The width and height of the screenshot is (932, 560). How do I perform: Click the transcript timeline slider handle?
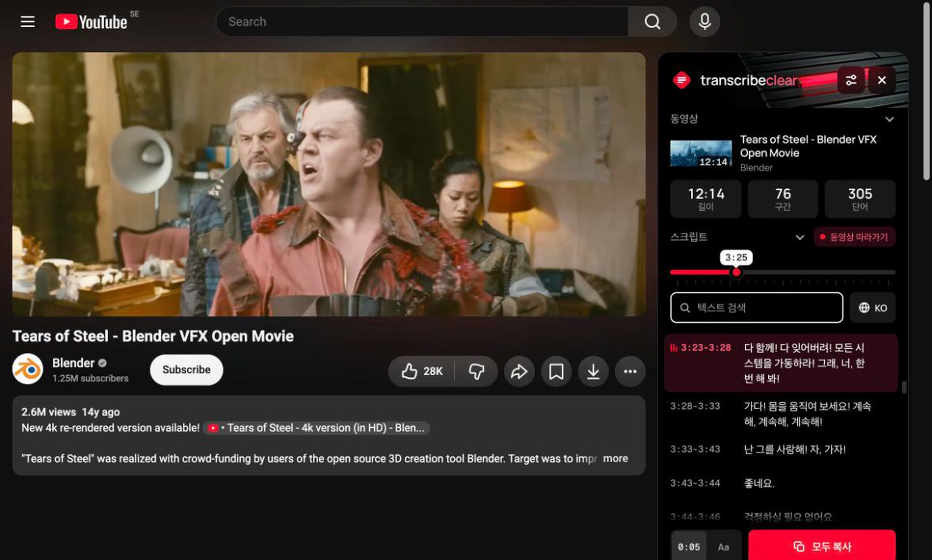736,272
